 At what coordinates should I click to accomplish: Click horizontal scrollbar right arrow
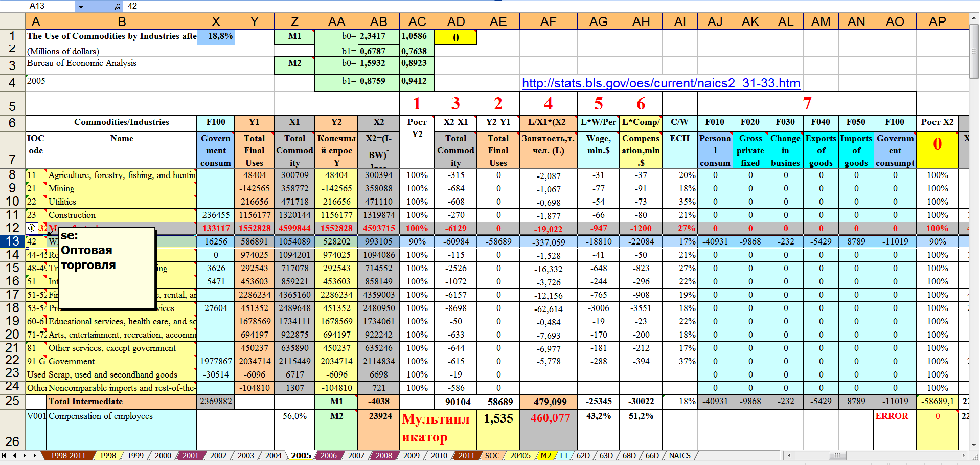coord(963,455)
